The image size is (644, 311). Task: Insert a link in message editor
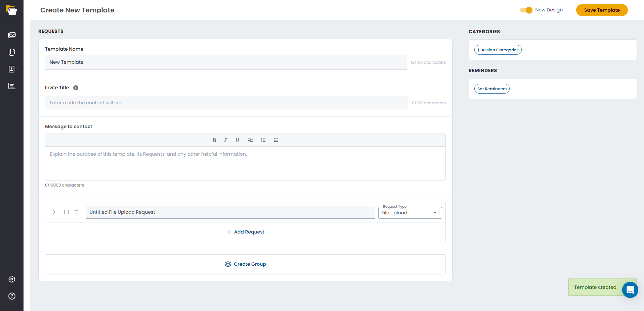coord(250,140)
